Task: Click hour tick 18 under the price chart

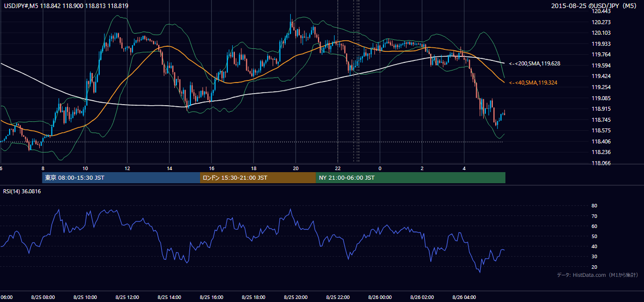Action: (253, 168)
